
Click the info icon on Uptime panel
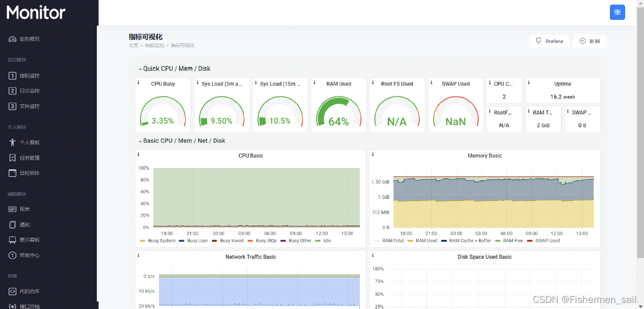click(x=528, y=83)
